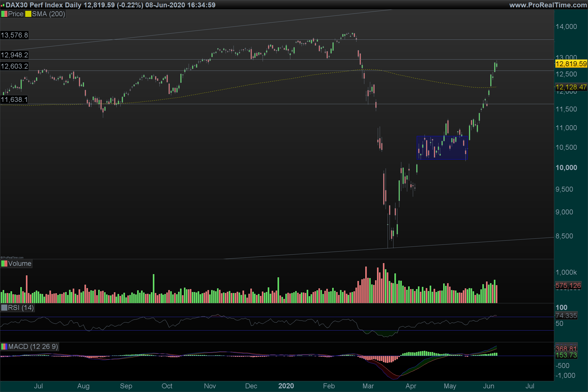
Task: Select the 12,603.2 level label
Action: (x=14, y=66)
